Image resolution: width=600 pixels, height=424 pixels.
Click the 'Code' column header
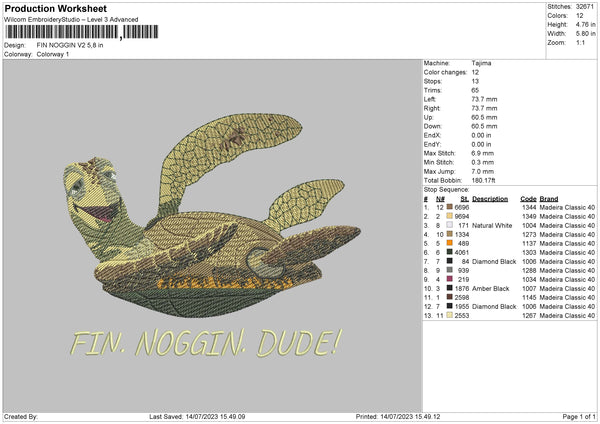(528, 199)
